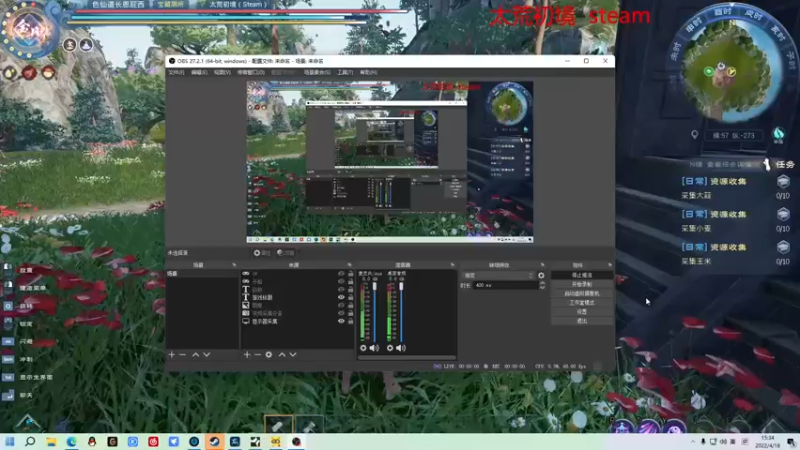800x450 pixels.
Task: Open transition properties gear icon
Action: coord(541,276)
